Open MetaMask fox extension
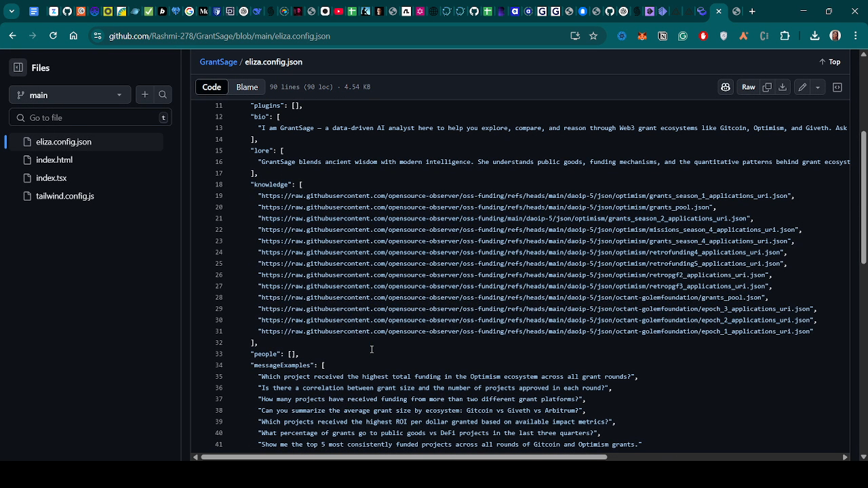 point(642,36)
